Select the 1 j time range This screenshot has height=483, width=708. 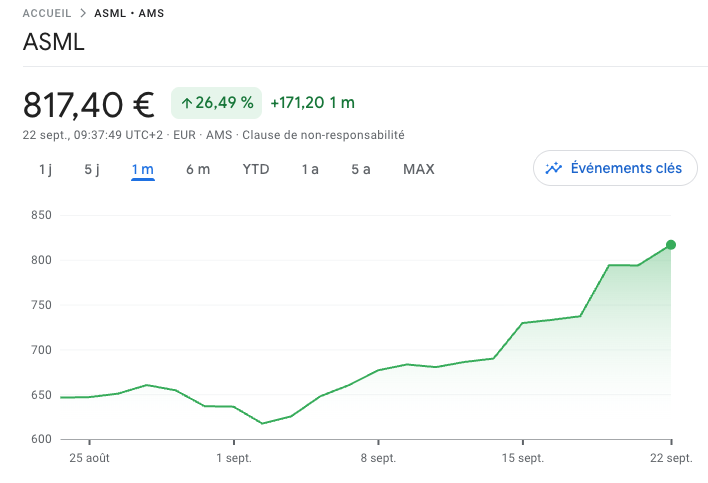point(45,169)
